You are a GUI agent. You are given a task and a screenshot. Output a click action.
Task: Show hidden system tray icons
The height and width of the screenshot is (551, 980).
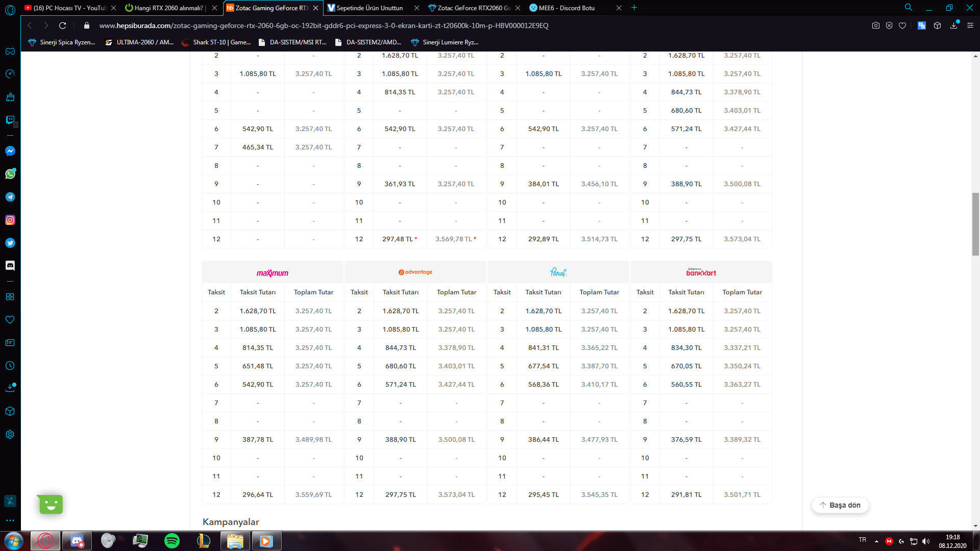click(x=876, y=541)
